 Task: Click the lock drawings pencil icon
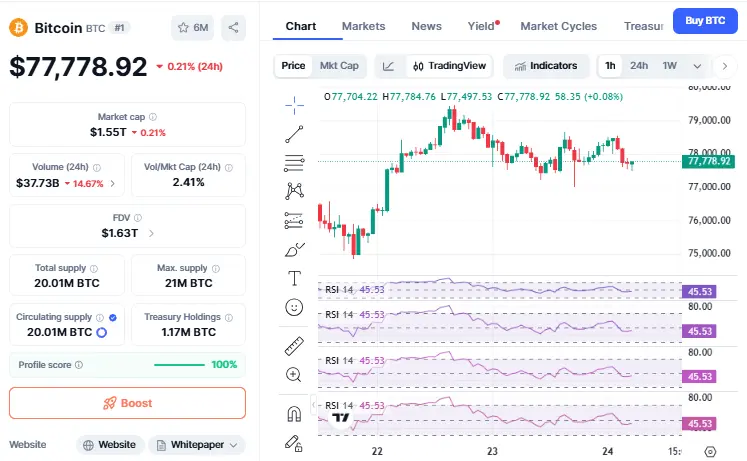293,443
